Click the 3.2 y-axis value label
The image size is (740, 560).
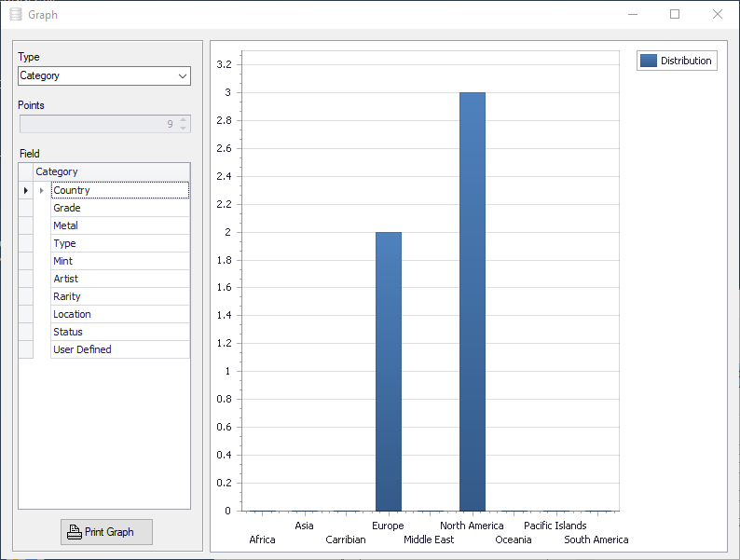pyautogui.click(x=225, y=64)
